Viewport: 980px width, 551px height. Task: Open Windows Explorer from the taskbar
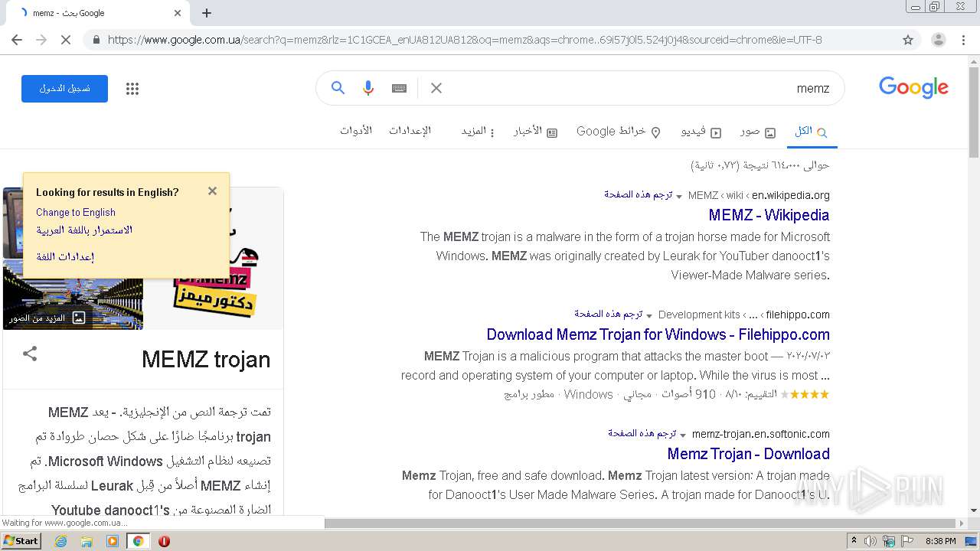pos(87,541)
